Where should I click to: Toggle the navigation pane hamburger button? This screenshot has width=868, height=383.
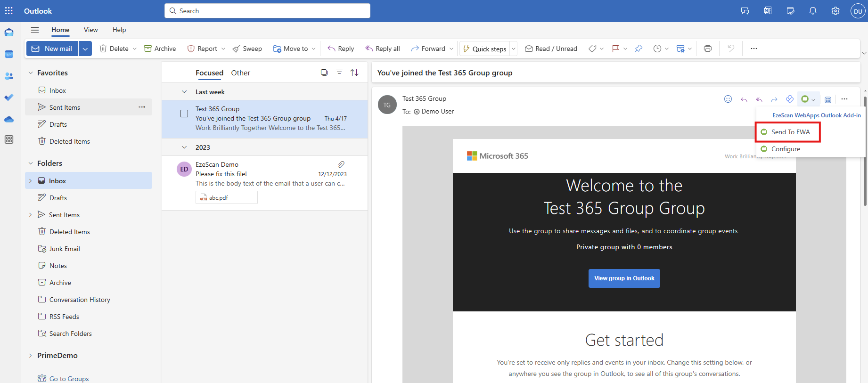[x=35, y=30]
